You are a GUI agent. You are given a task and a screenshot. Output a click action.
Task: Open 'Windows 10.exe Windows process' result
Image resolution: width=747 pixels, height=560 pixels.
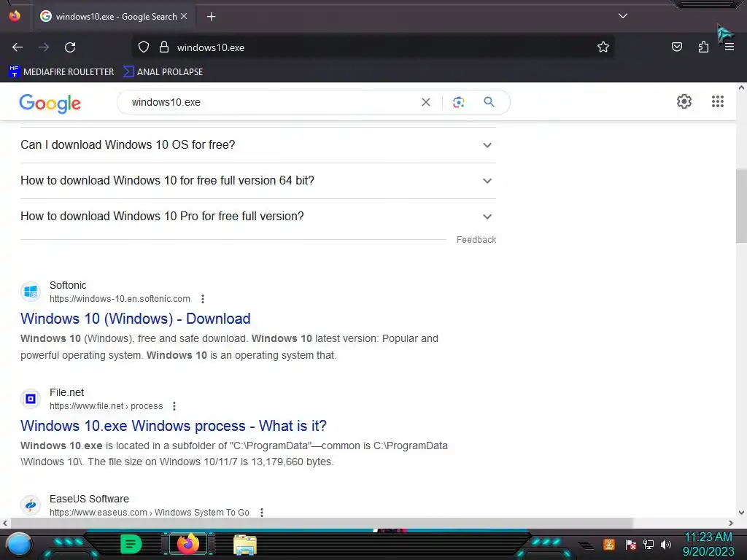(174, 426)
